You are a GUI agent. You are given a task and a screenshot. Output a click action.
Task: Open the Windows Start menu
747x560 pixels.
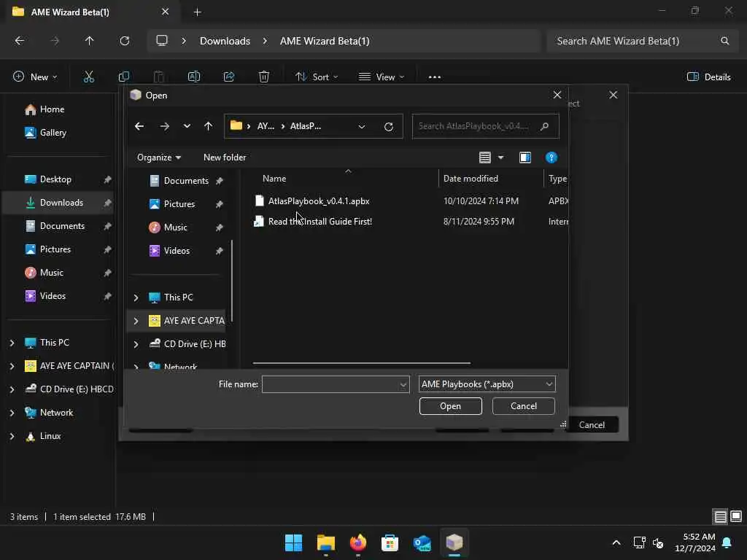coord(293,542)
